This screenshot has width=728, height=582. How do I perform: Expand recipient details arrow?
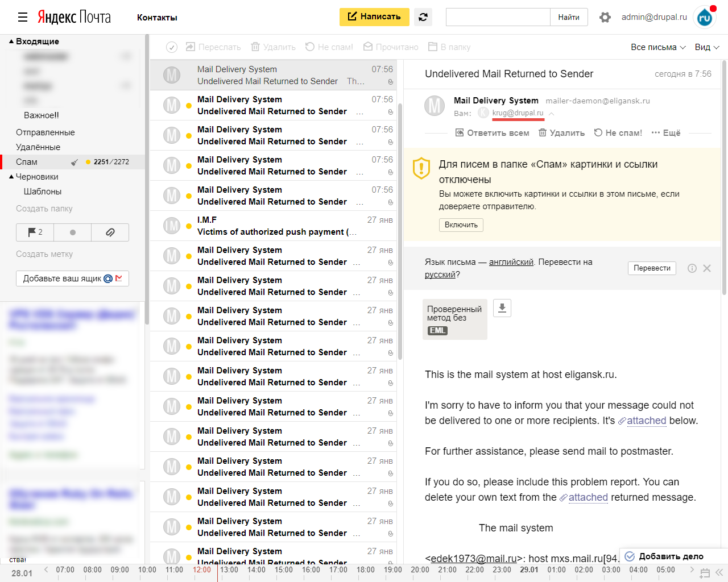click(551, 113)
